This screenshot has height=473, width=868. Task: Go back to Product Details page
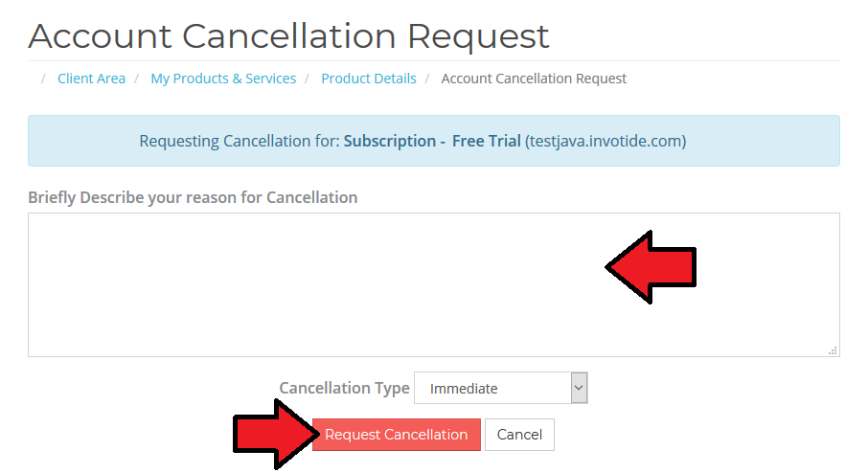[369, 79]
